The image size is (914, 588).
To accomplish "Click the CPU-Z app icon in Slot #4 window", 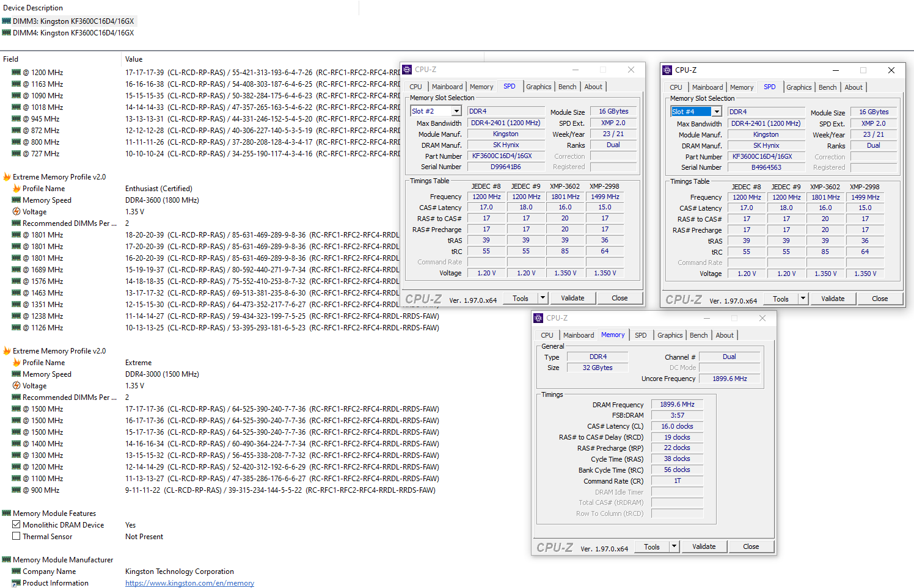I will tap(667, 70).
